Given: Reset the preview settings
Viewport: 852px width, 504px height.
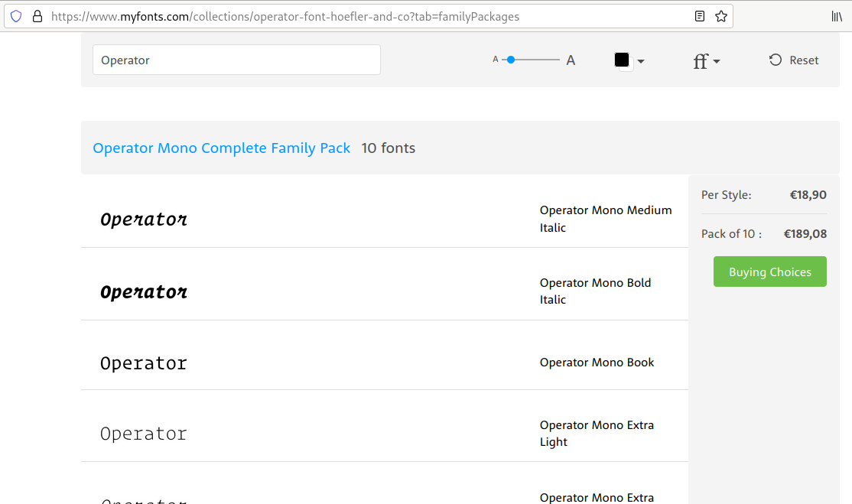Looking at the screenshot, I should (793, 60).
